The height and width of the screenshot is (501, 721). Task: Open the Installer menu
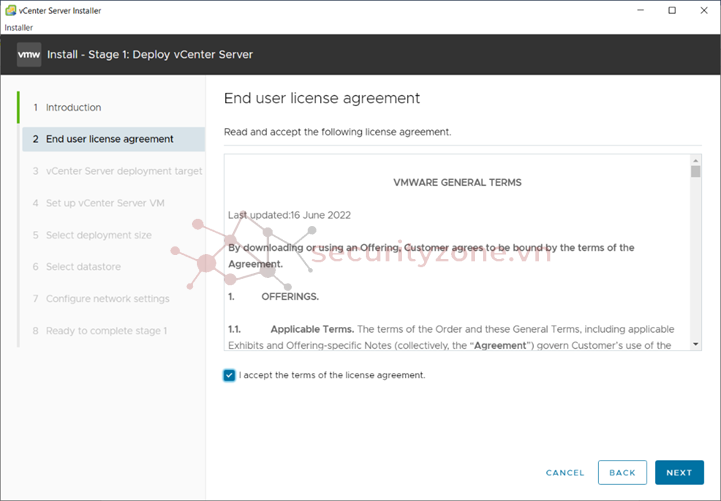(18, 28)
